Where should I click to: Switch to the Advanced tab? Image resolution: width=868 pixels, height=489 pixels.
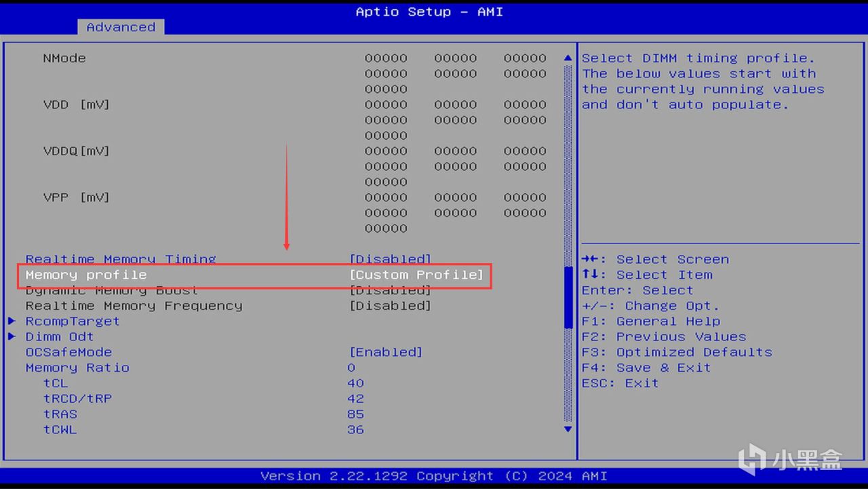pyautogui.click(x=121, y=27)
